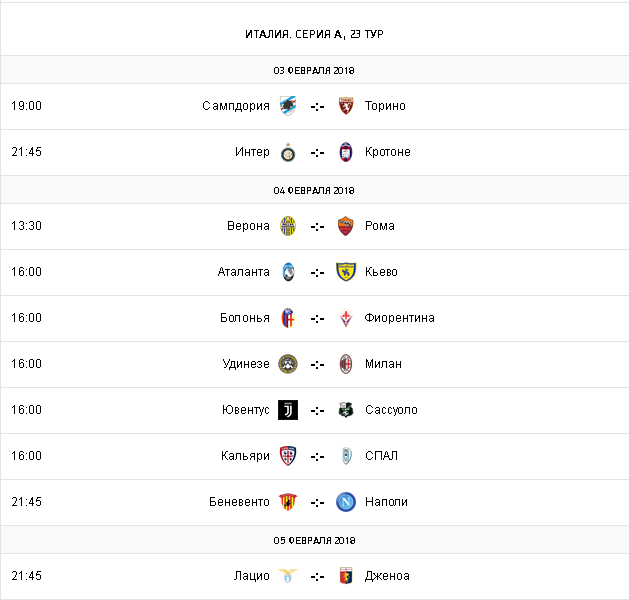Click the Roma club crest

[x=346, y=226]
